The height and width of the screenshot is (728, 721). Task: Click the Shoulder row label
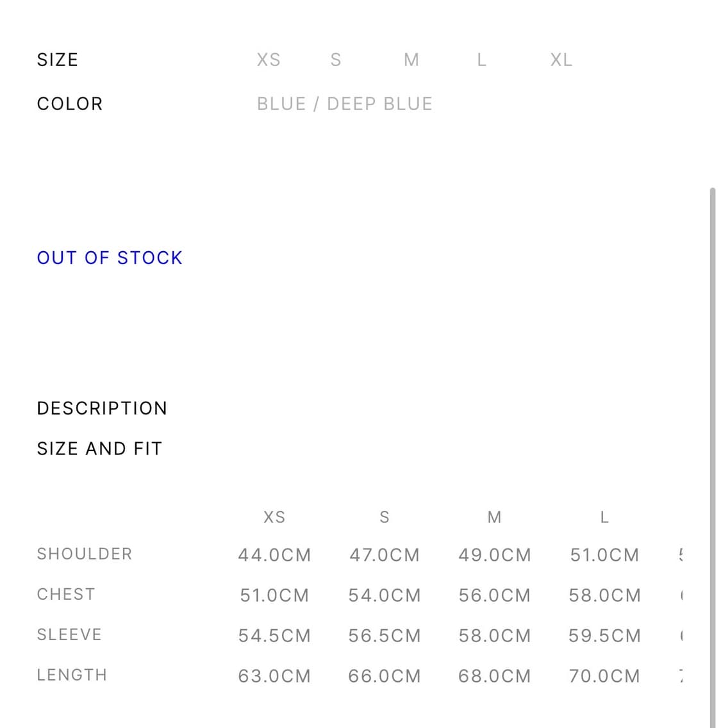(85, 554)
